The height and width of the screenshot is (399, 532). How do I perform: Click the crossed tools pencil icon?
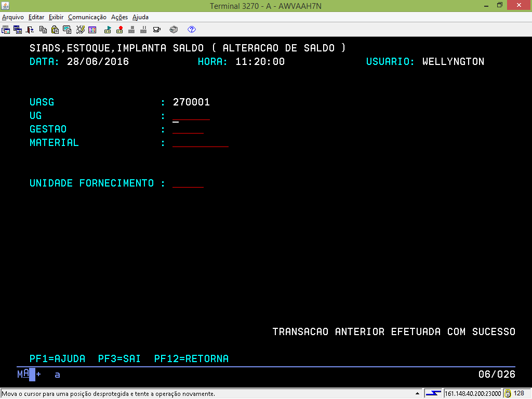[81, 30]
